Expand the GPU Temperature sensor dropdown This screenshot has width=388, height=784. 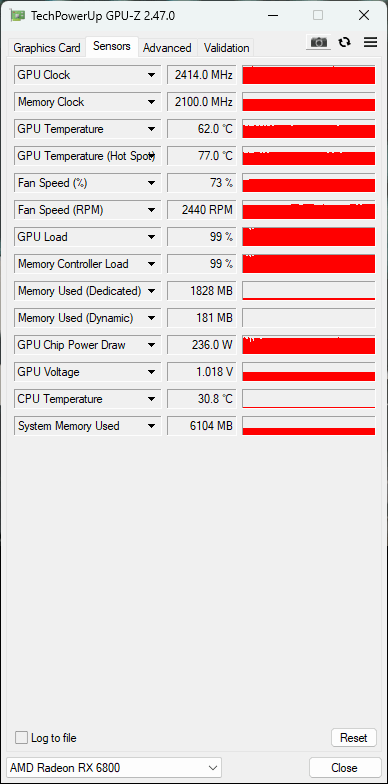click(x=151, y=129)
